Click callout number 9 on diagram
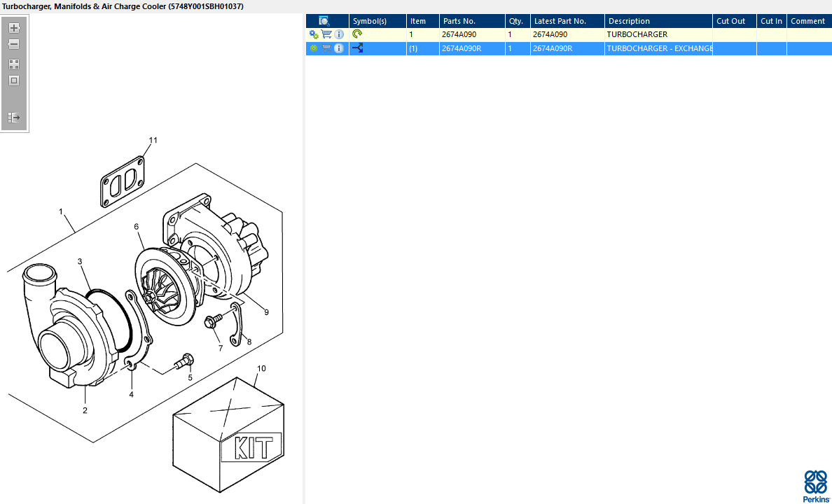The width and height of the screenshot is (832, 504). pos(266,312)
